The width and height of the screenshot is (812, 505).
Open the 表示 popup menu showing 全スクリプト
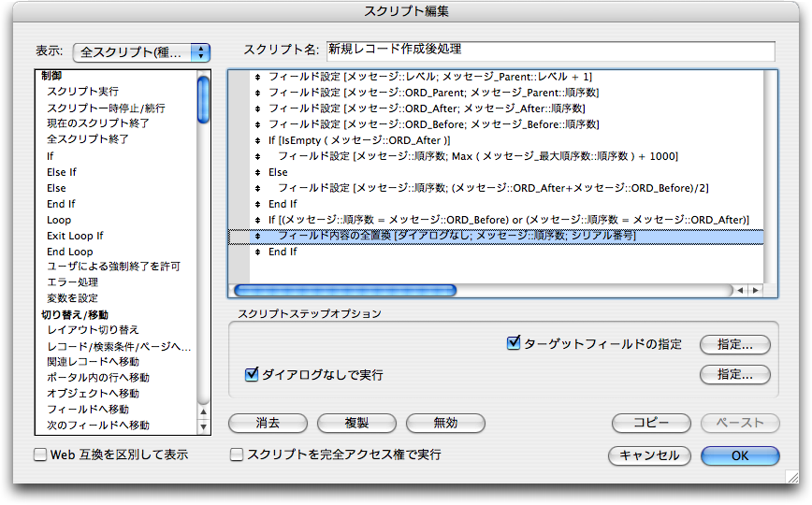pyautogui.click(x=141, y=51)
